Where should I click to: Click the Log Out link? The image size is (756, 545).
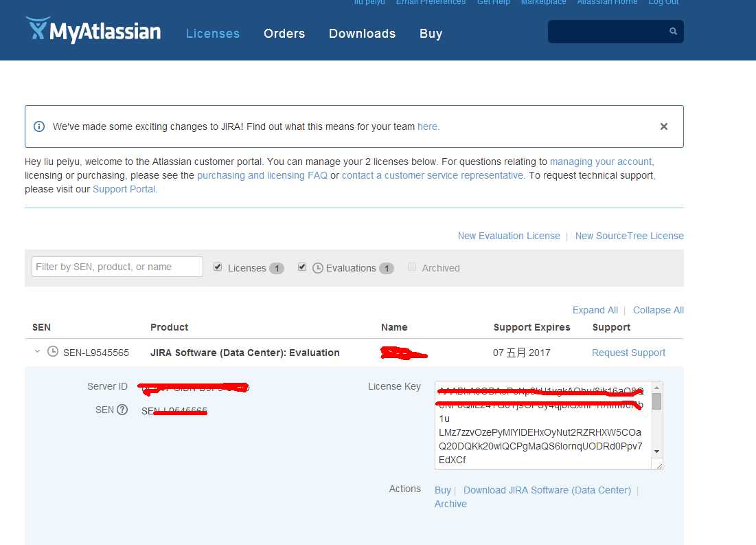663,3
